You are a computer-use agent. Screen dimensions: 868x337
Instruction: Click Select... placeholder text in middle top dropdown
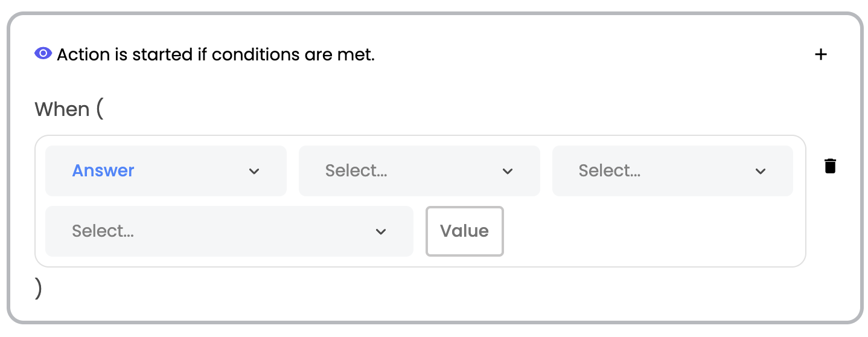356,171
